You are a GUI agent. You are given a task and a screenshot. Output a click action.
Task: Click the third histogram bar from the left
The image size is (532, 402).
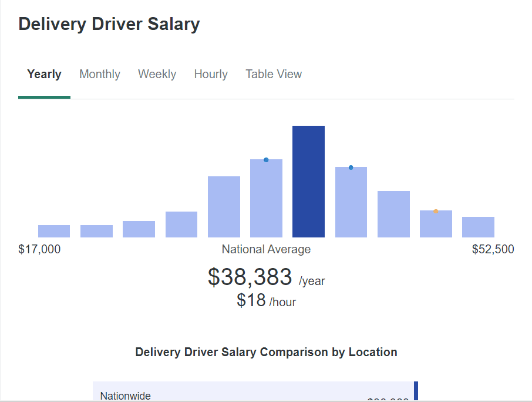click(x=139, y=229)
